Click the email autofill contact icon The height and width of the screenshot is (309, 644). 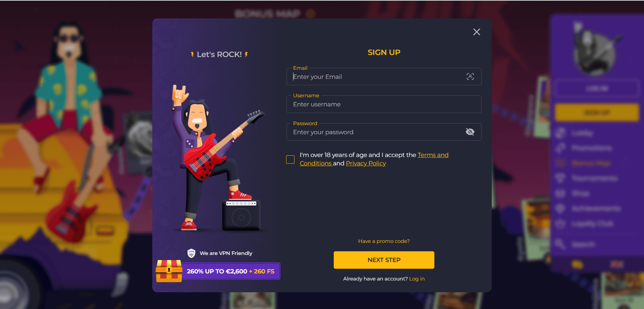470,76
